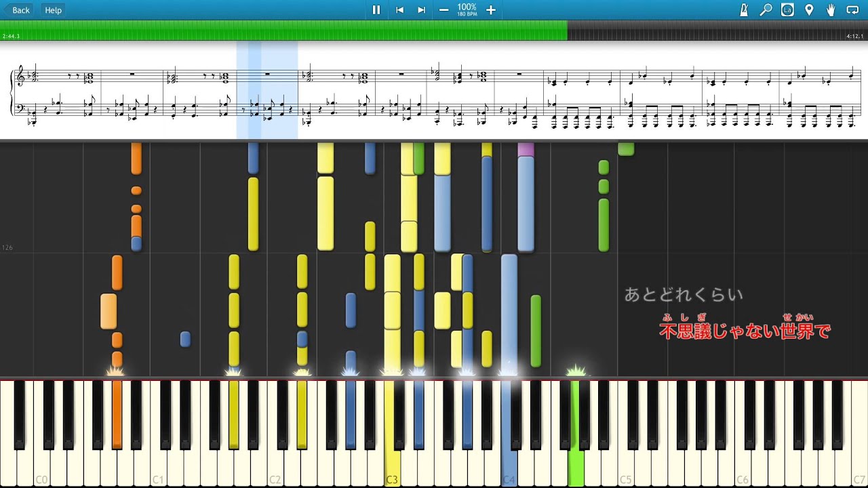Open the magnifier zoom tool
Image resolution: width=868 pixels, height=488 pixels.
click(x=766, y=10)
